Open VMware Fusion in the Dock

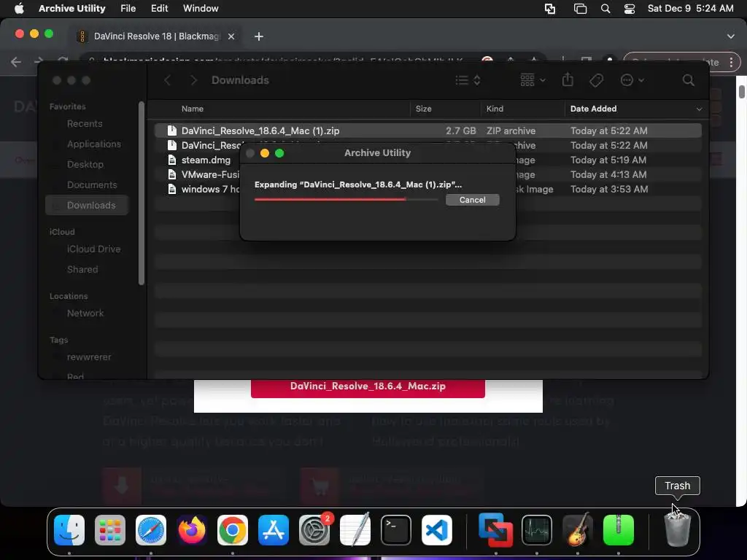tap(496, 530)
